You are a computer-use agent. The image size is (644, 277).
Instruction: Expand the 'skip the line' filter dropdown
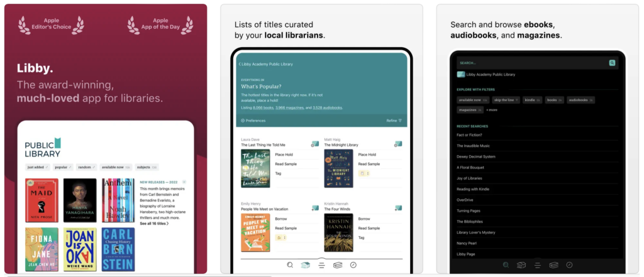(x=506, y=100)
